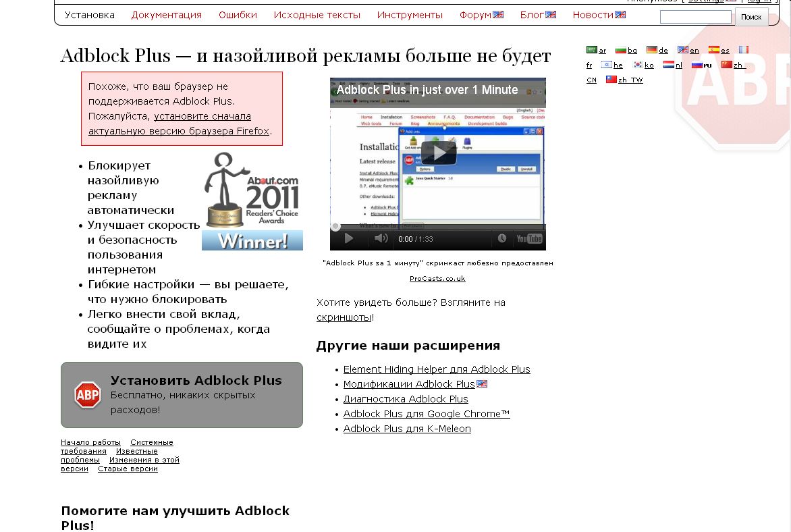Choose the Korean flag icon
Screen dimensions: 791x532
(638, 65)
